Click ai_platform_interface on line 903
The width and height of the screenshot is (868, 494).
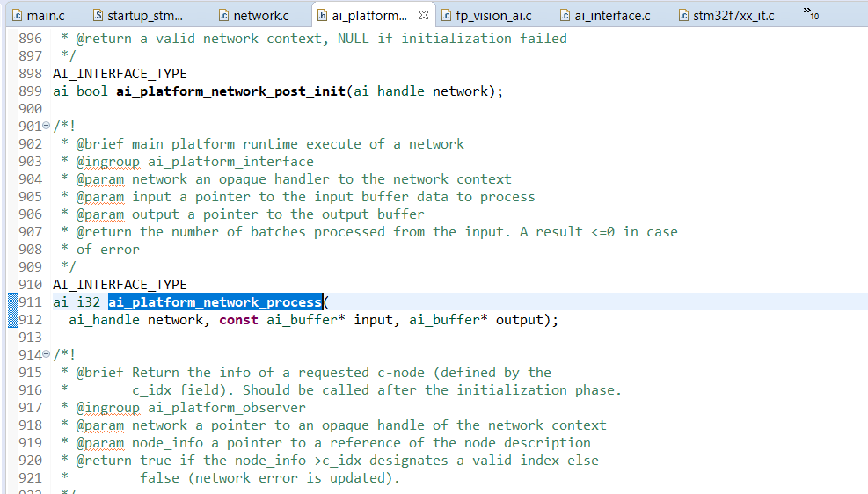(230, 162)
